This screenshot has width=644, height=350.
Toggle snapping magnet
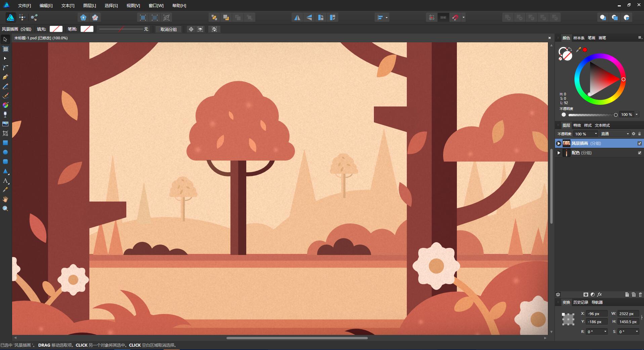(x=455, y=17)
